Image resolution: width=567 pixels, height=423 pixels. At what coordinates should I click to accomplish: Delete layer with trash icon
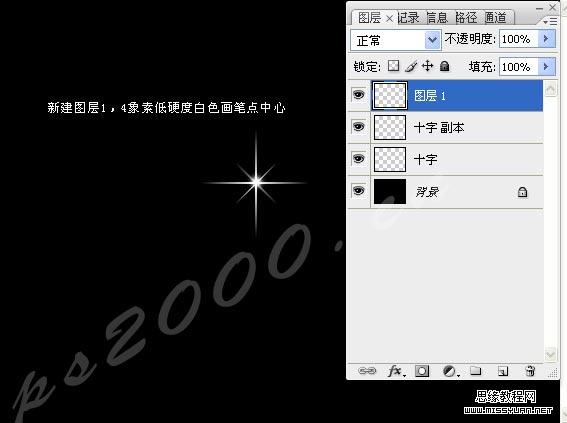point(530,371)
